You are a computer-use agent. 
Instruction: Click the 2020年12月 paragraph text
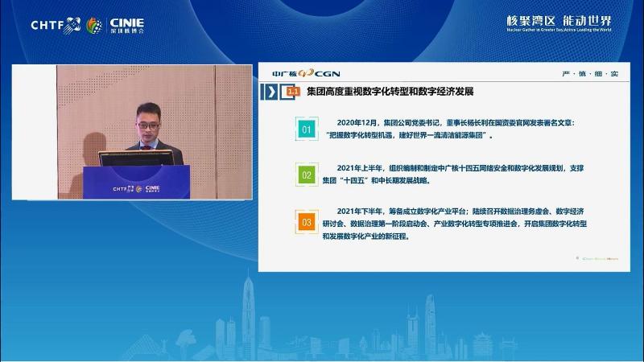456,129
